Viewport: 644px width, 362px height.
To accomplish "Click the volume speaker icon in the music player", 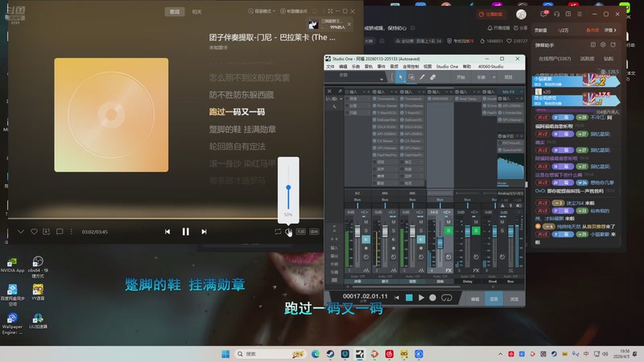I will (x=289, y=232).
